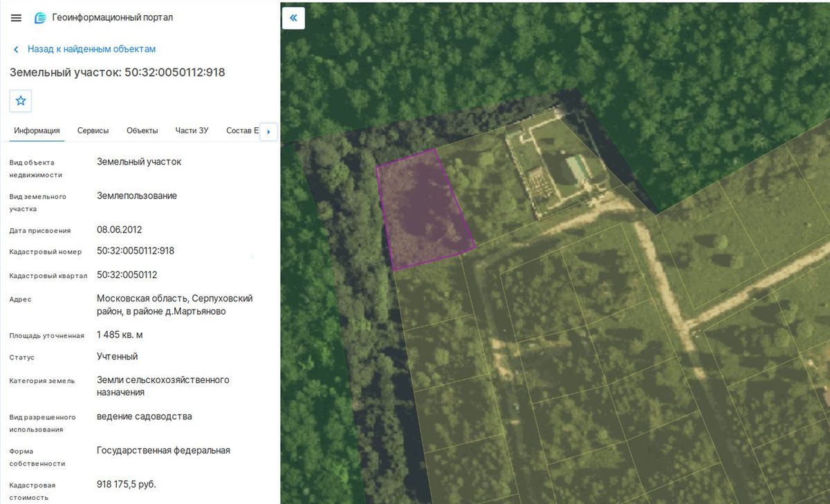The image size is (830, 504).
Task: Open the hamburger main menu
Action: coord(16,18)
